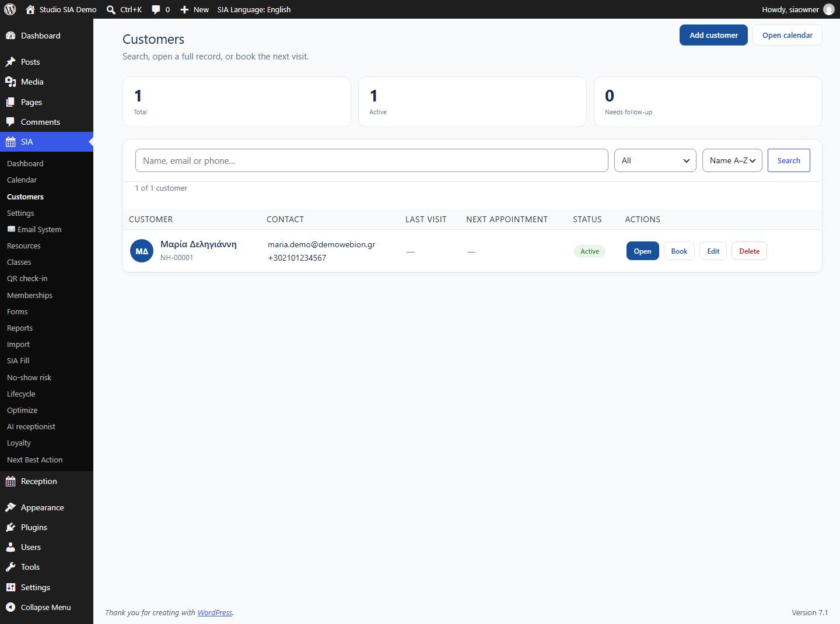Click the Appearance brush icon
This screenshot has height=624, width=840.
[x=10, y=507]
